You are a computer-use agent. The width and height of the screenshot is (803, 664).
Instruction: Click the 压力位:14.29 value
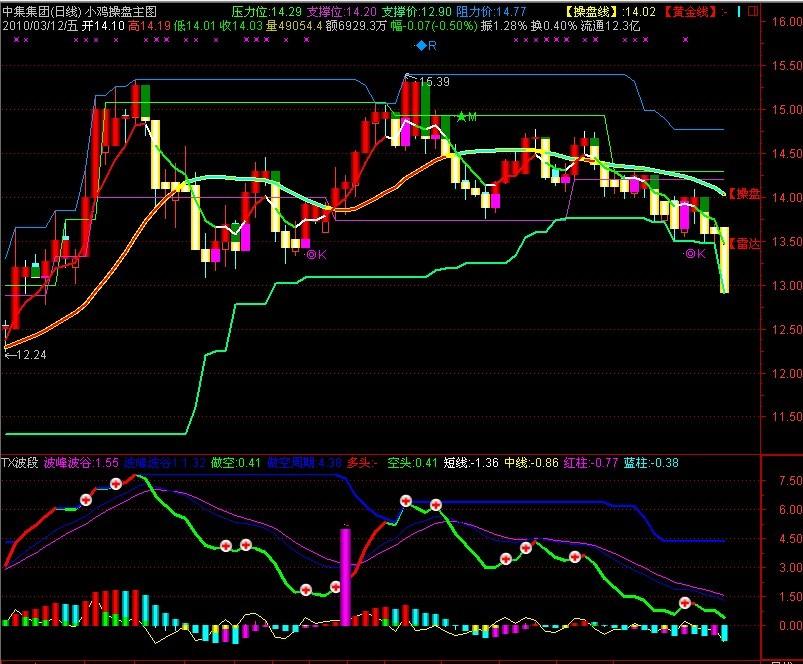coord(266,11)
